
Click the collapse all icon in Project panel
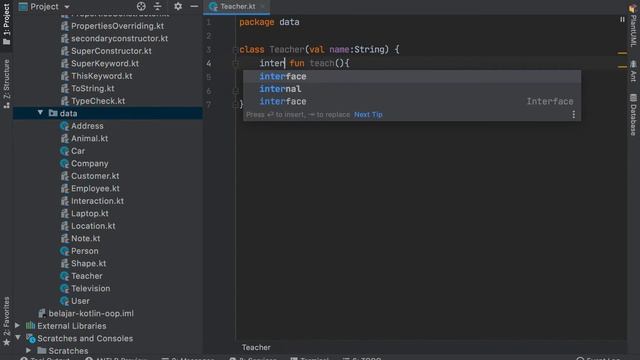158,7
